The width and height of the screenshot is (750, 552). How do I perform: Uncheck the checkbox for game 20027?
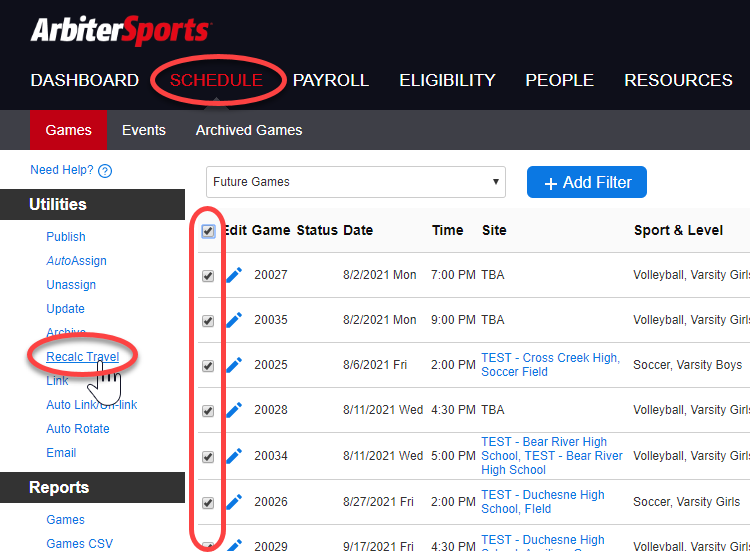point(208,276)
